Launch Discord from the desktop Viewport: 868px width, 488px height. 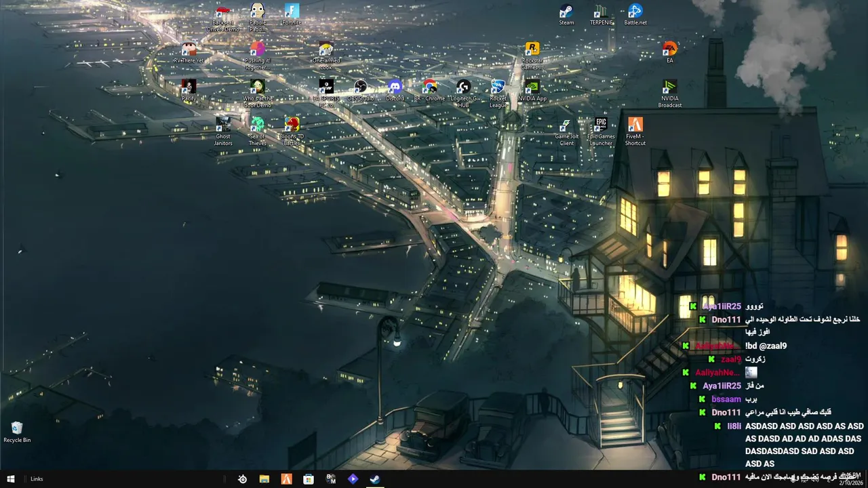pos(395,91)
